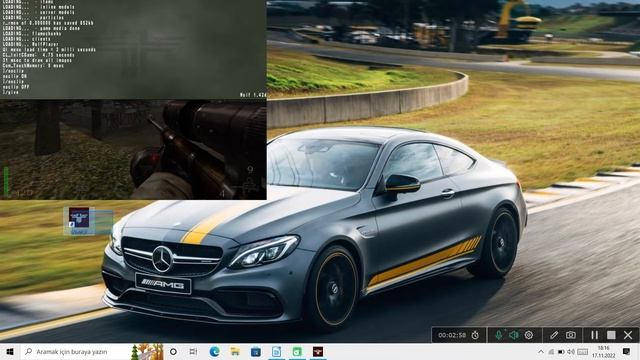Click the search highlight autumn image in taskbar
The width and height of the screenshot is (640, 360).
(x=147, y=351)
